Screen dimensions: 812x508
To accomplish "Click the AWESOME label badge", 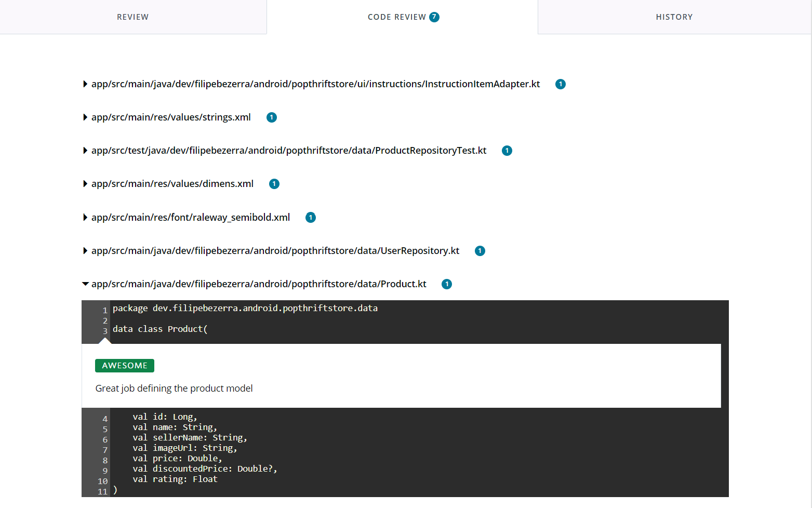I will coord(125,366).
